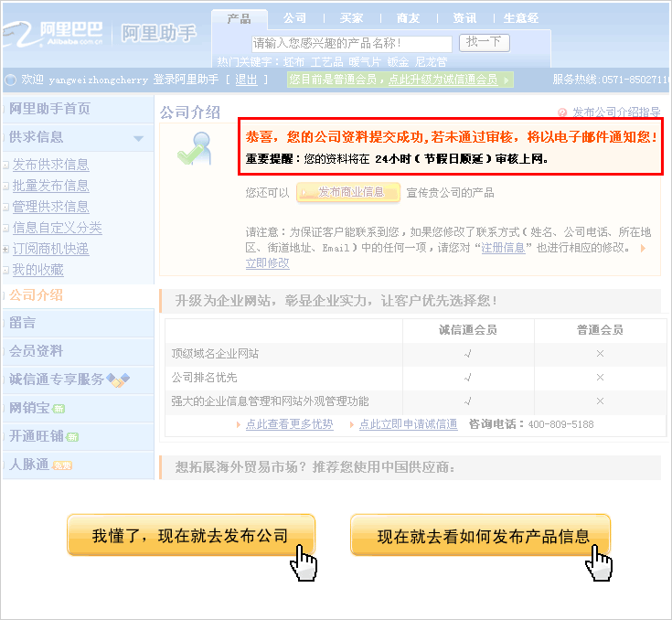672x620 pixels.
Task: Click the hot keyword 工艺品
Action: [327, 62]
